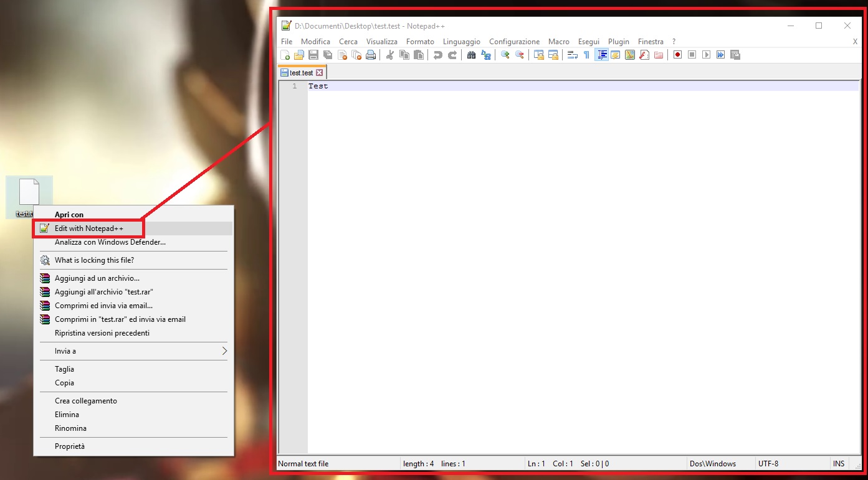This screenshot has width=868, height=480.
Task: Click in the editor line containing 'Test'
Action: pyautogui.click(x=436, y=86)
